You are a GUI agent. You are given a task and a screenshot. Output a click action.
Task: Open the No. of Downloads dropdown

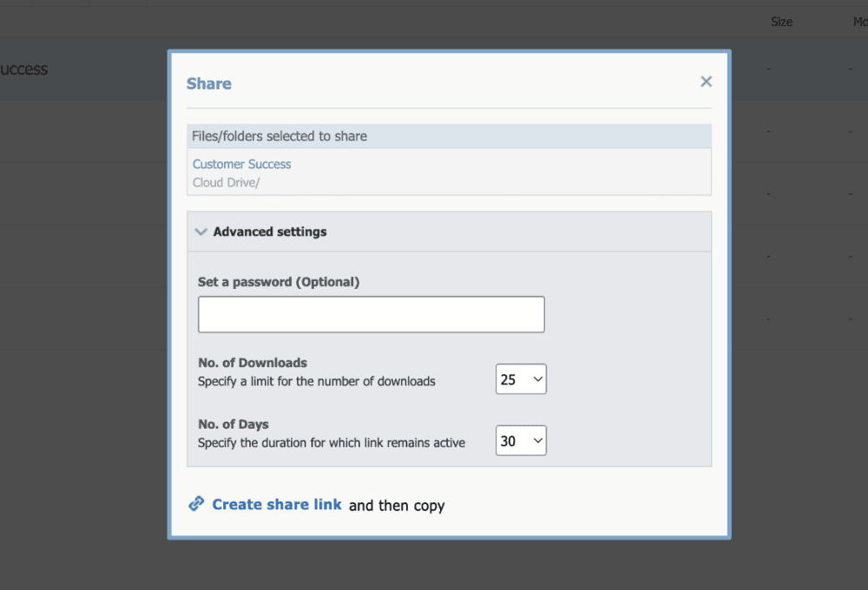(x=521, y=379)
